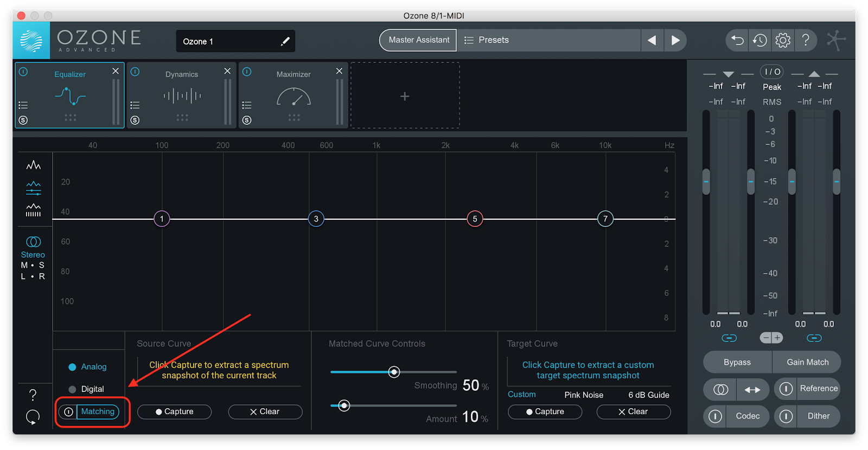This screenshot has width=868, height=450.
Task: Open the Undo history clock icon
Action: coord(759,40)
